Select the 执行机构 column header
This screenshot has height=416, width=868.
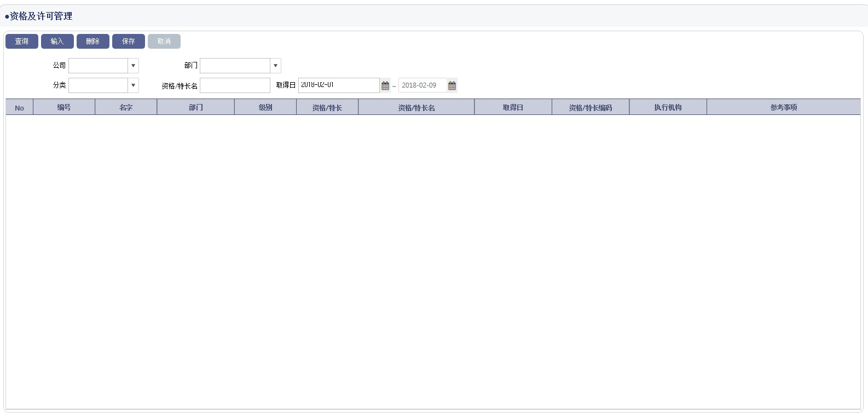[x=668, y=107]
